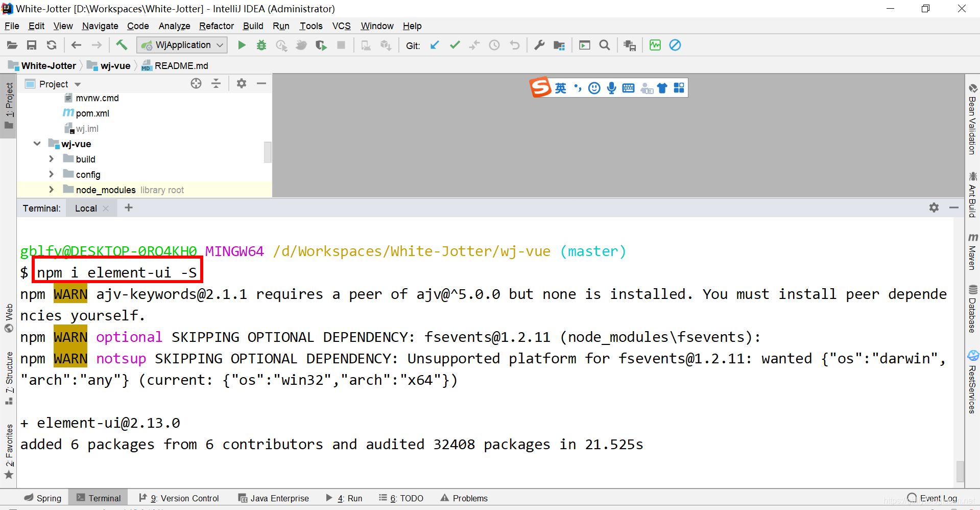Open WjApplication run configuration dropdown
This screenshot has height=510, width=980.
(182, 45)
